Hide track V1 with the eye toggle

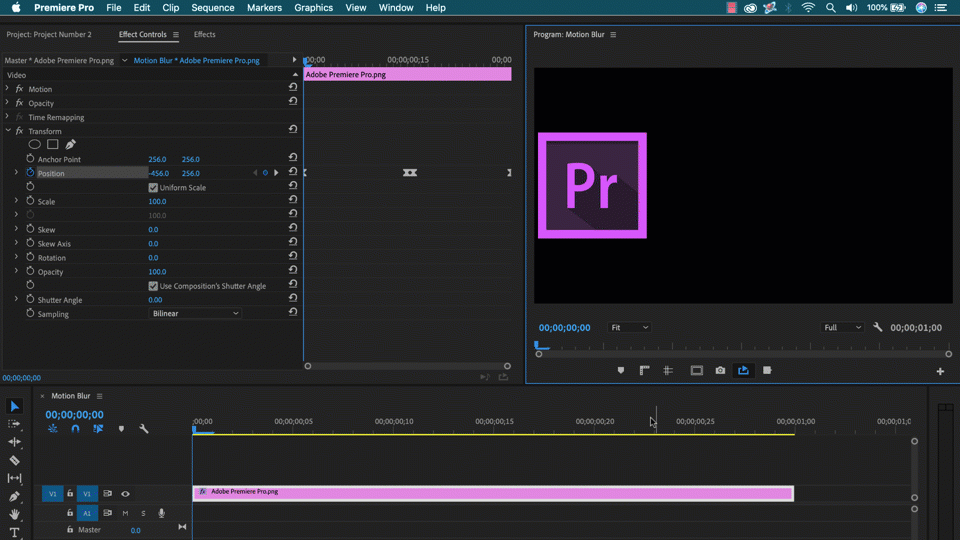[125, 494]
